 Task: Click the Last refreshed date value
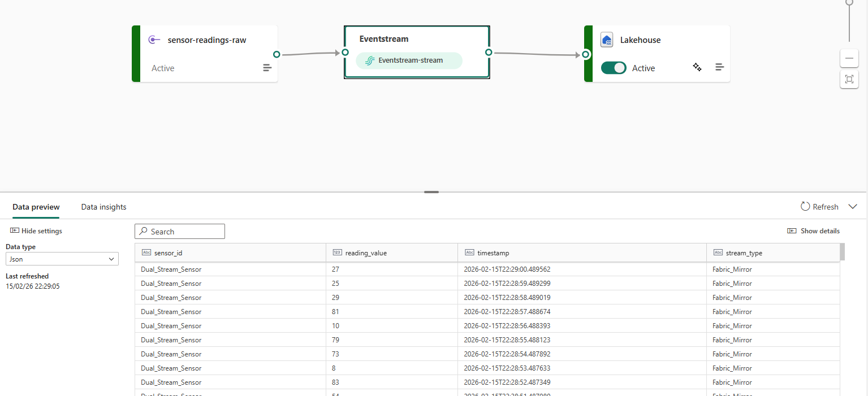[33, 286]
